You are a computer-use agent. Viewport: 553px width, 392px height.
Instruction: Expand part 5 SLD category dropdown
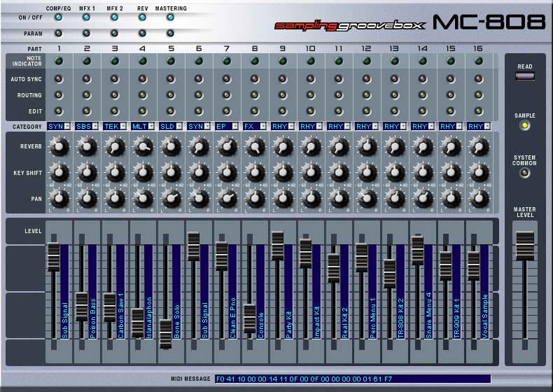click(179, 126)
